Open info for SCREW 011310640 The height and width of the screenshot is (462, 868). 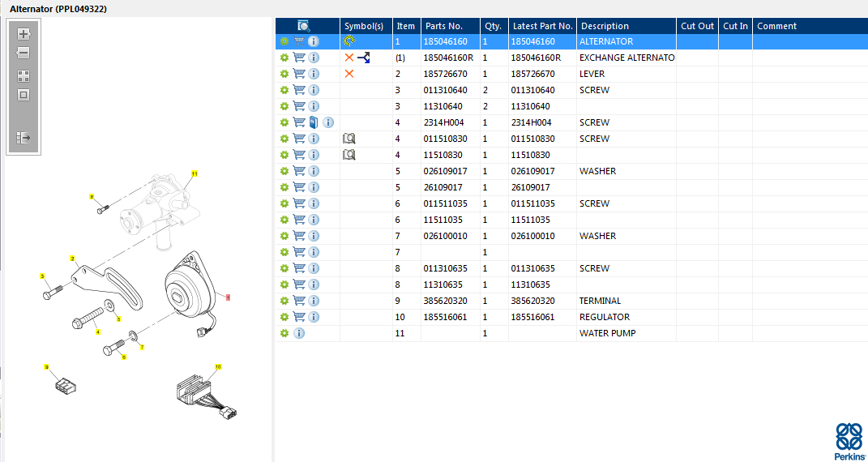[314, 90]
